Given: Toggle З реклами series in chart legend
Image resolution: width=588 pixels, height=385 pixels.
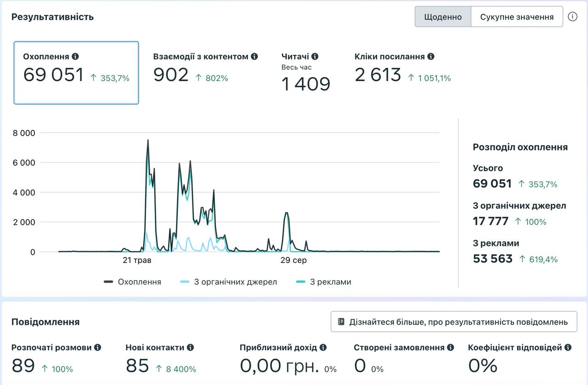Looking at the screenshot, I should tap(324, 282).
